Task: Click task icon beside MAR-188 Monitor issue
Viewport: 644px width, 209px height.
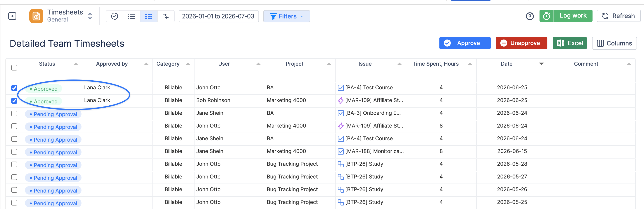Action: (x=340, y=151)
